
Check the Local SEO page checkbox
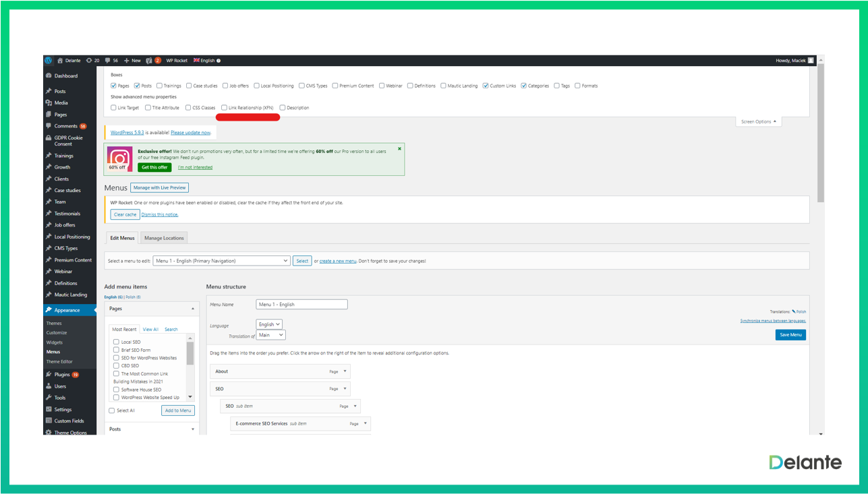[116, 342]
